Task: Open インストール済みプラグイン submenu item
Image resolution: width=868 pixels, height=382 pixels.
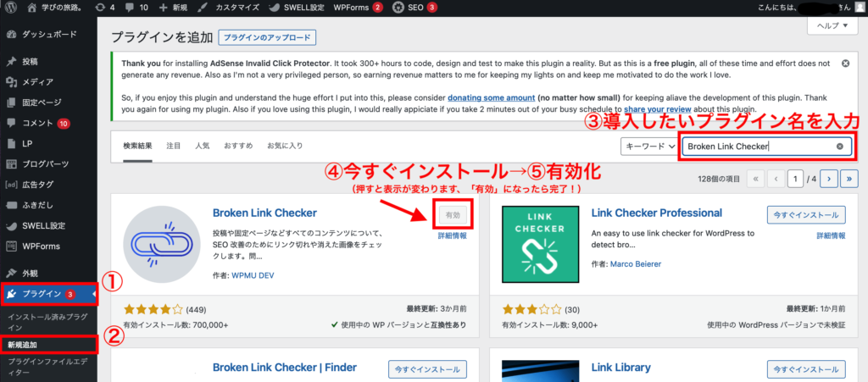Action: click(x=47, y=323)
